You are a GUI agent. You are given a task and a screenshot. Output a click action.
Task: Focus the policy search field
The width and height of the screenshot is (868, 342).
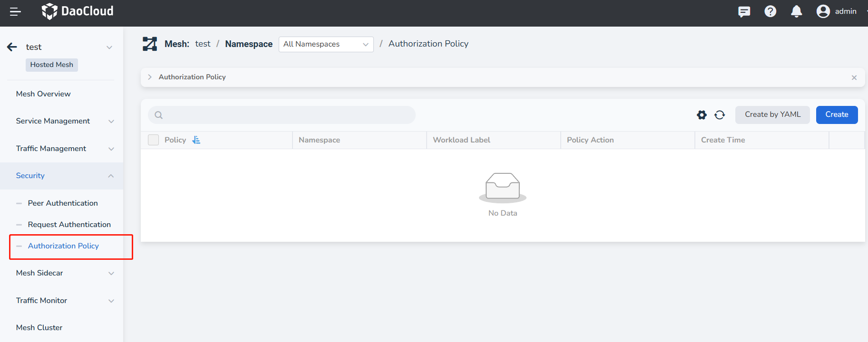tap(285, 115)
